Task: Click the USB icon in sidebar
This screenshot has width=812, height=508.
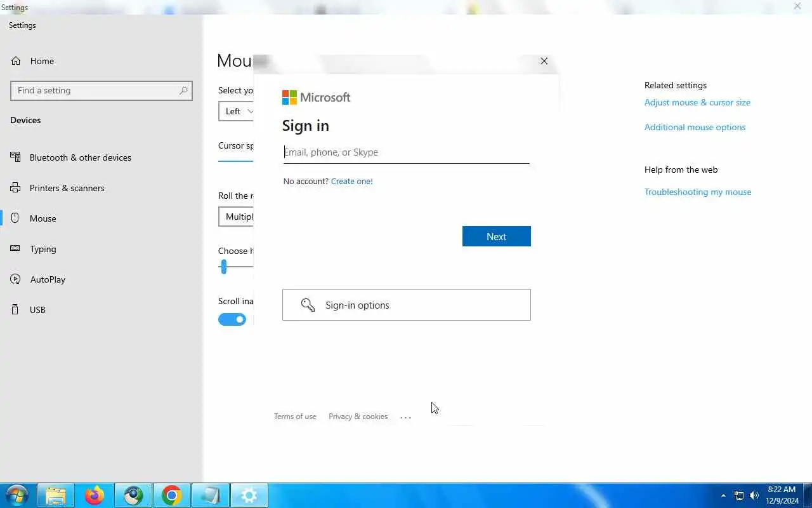Action: (x=15, y=310)
